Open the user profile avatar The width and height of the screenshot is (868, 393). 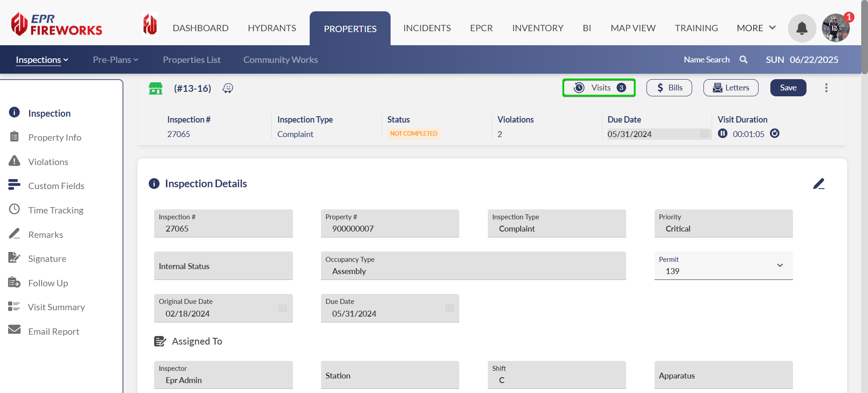(x=835, y=28)
